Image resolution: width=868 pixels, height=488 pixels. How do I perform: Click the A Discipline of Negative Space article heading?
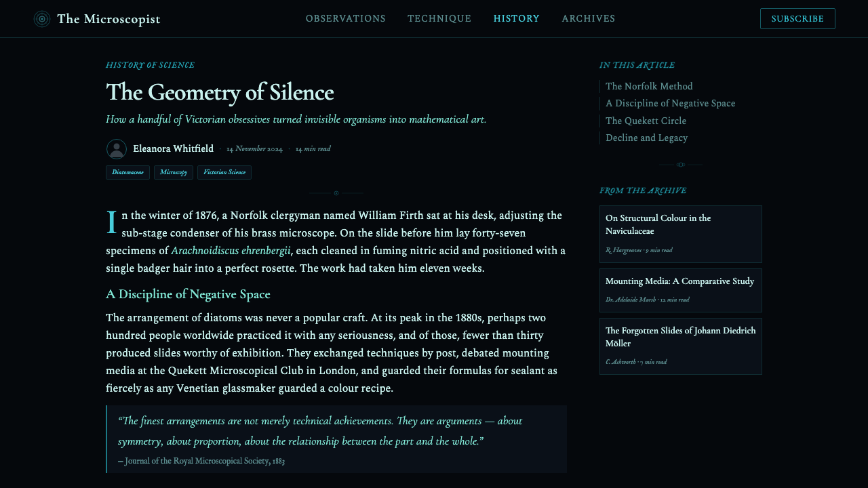coord(188,294)
